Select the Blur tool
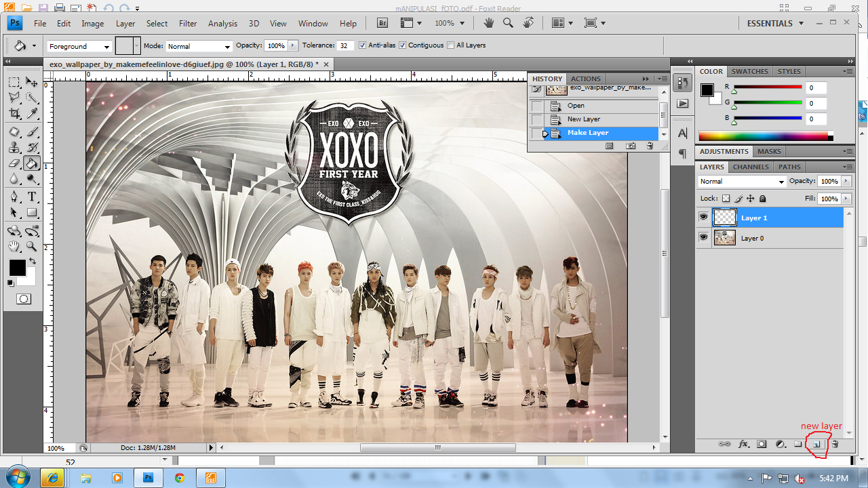Screen dimensions: 868x488 click(x=14, y=179)
